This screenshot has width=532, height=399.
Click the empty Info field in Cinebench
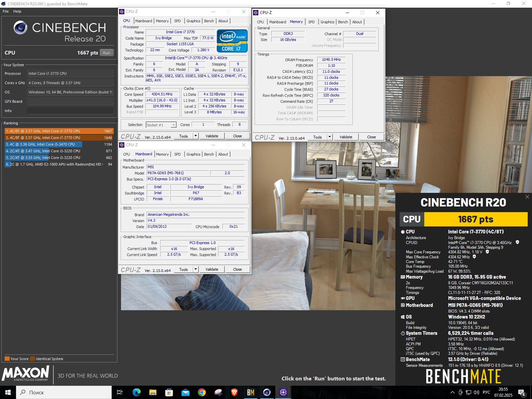[70, 111]
